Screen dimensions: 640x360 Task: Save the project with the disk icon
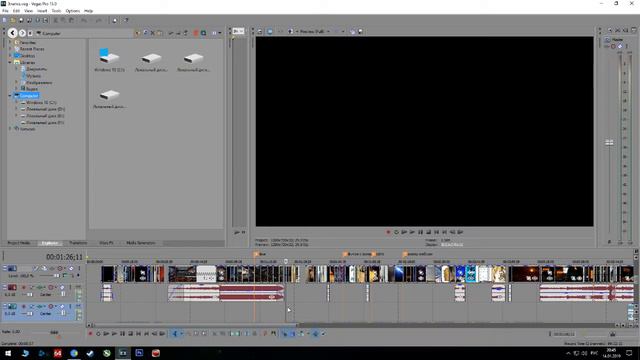coord(21,20)
